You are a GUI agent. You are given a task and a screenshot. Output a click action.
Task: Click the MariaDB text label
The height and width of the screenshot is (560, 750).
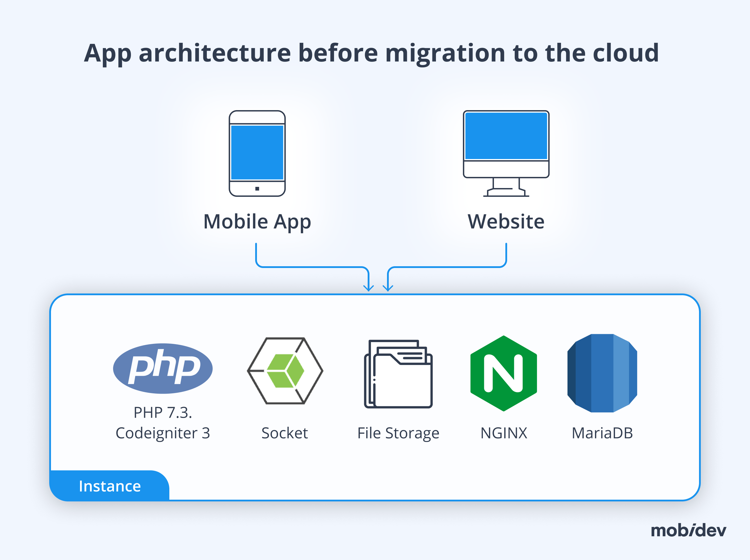[602, 433]
